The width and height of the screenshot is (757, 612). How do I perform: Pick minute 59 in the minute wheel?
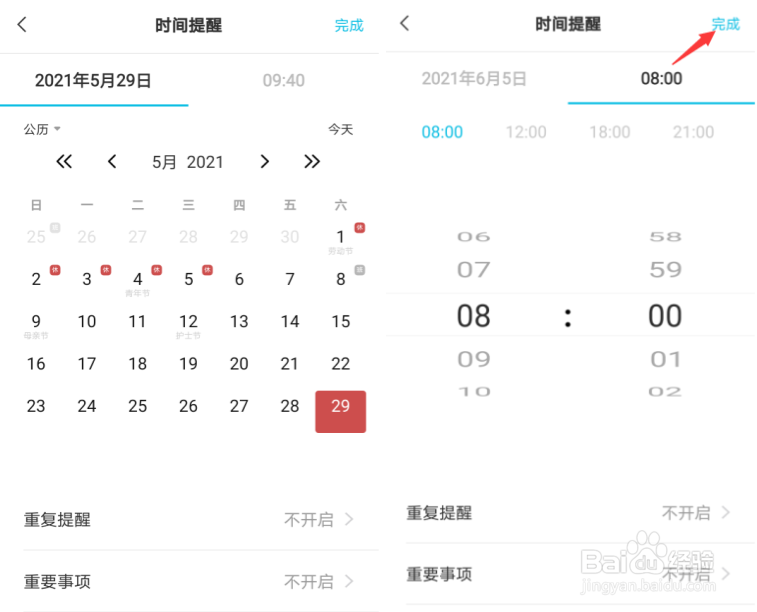pos(665,270)
